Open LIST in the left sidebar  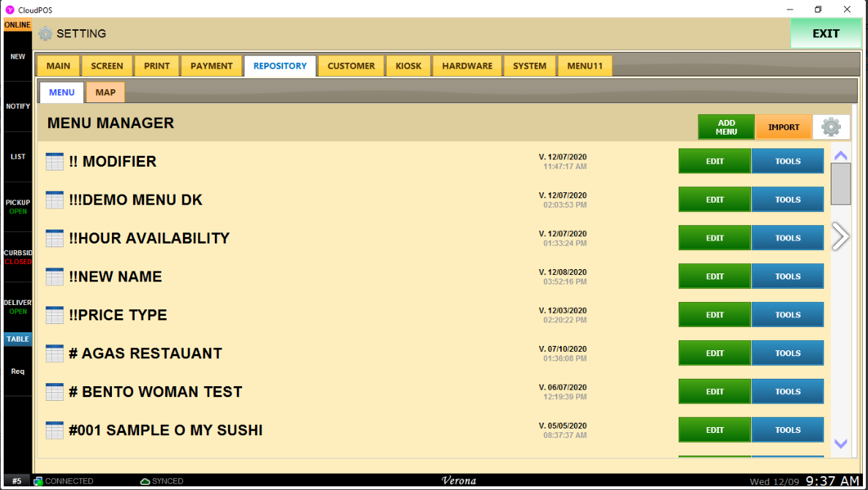pos(18,157)
